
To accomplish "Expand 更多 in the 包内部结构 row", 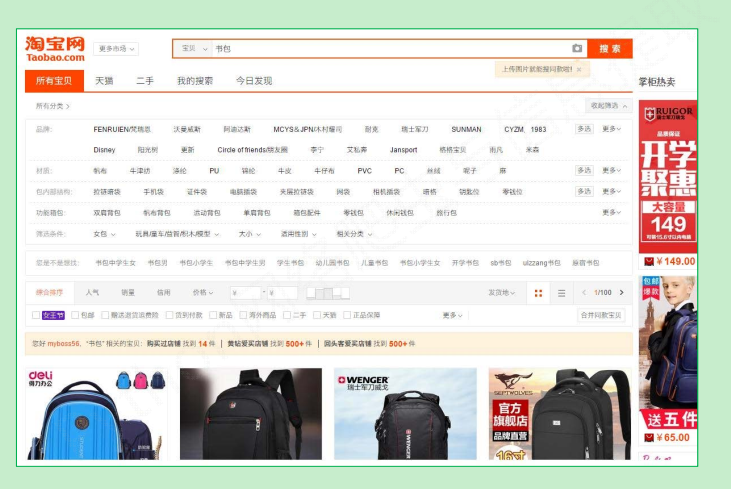I will (x=611, y=191).
